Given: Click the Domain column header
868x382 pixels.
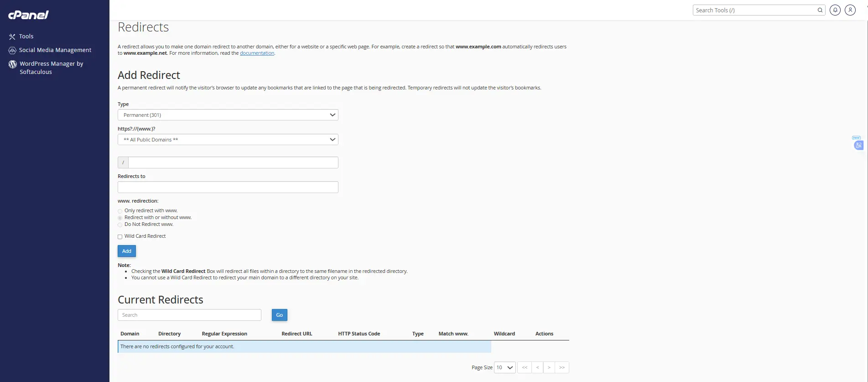Looking at the screenshot, I should 130,334.
